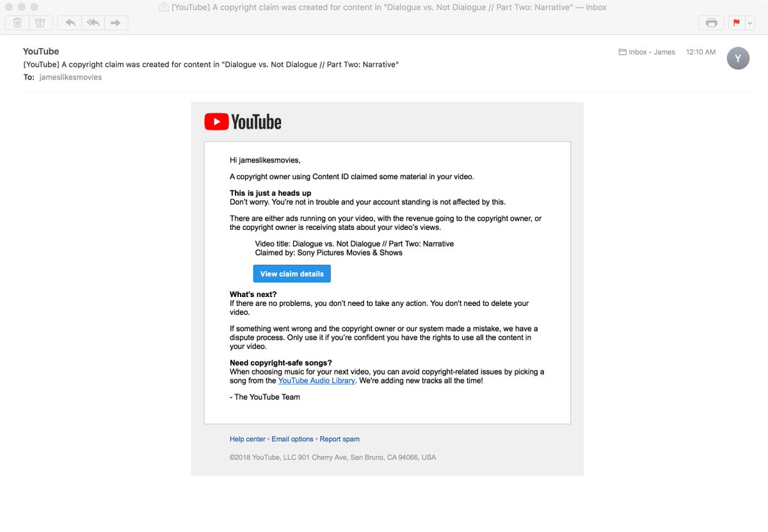Open the Email options link
768x532 pixels.
click(292, 439)
